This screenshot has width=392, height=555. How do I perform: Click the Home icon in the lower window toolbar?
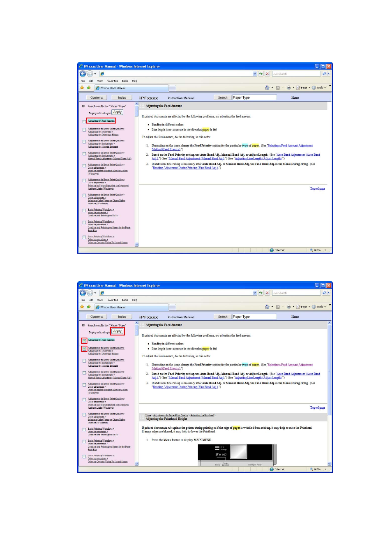point(267,307)
